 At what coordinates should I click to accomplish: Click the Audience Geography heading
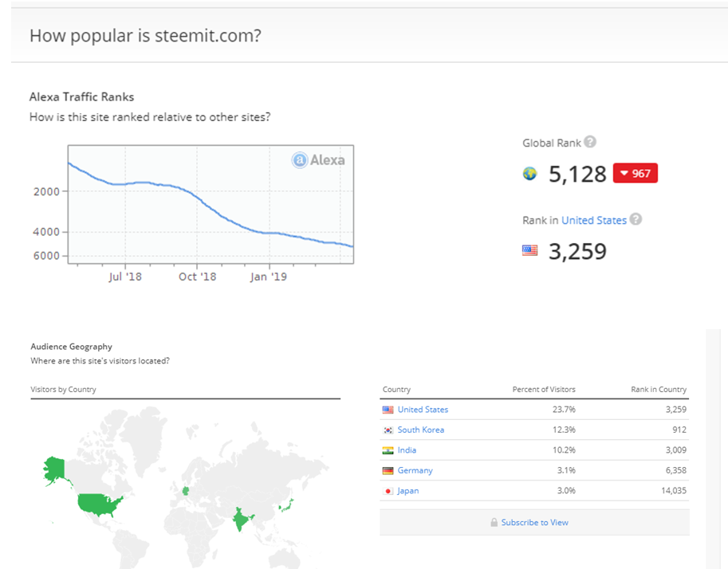coord(72,346)
